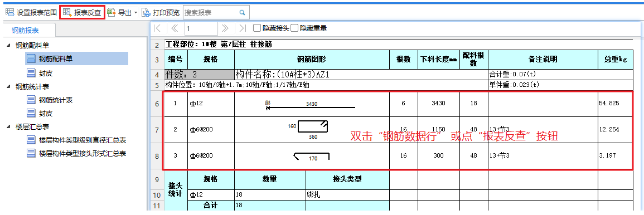Select the 170 tie hook shape
This screenshot has width=644, height=215.
tap(312, 157)
